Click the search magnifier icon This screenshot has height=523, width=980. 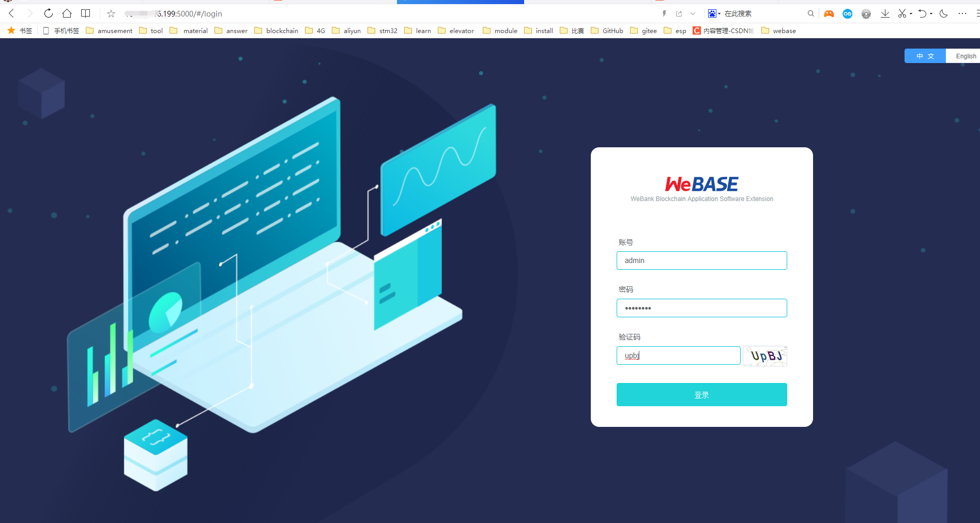[811, 13]
